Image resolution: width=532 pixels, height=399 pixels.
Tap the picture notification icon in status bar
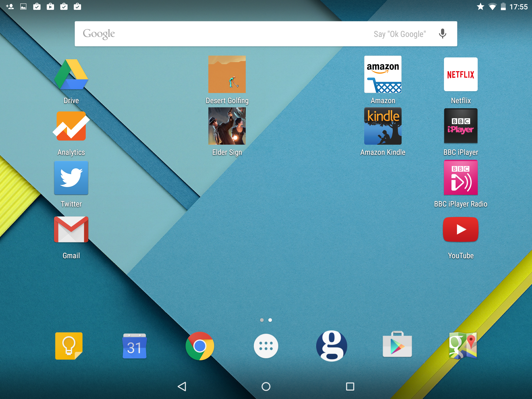(x=23, y=6)
